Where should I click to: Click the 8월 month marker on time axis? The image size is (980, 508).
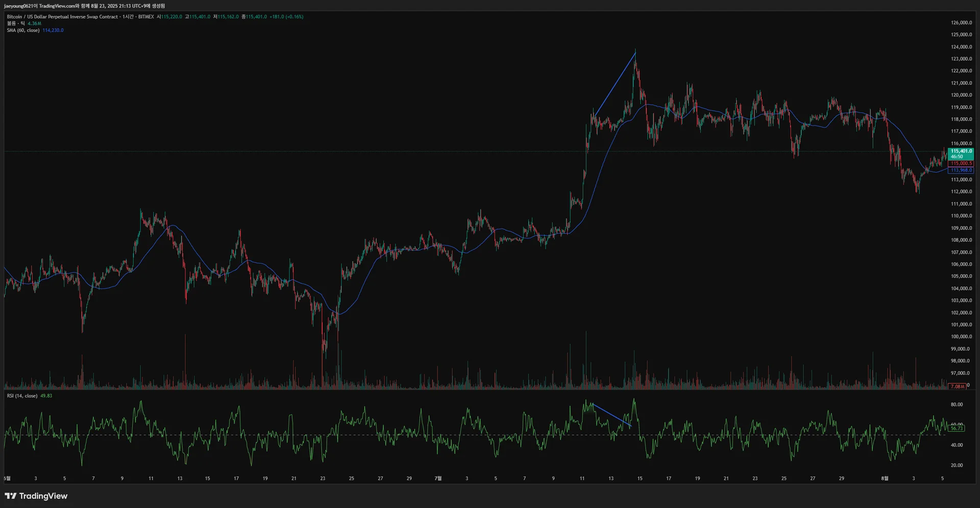[885, 478]
